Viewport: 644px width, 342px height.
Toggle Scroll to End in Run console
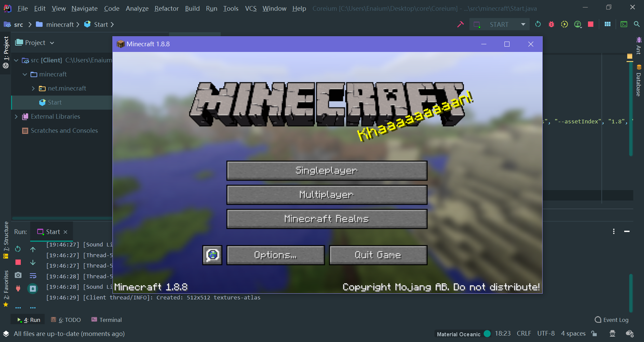point(33,289)
